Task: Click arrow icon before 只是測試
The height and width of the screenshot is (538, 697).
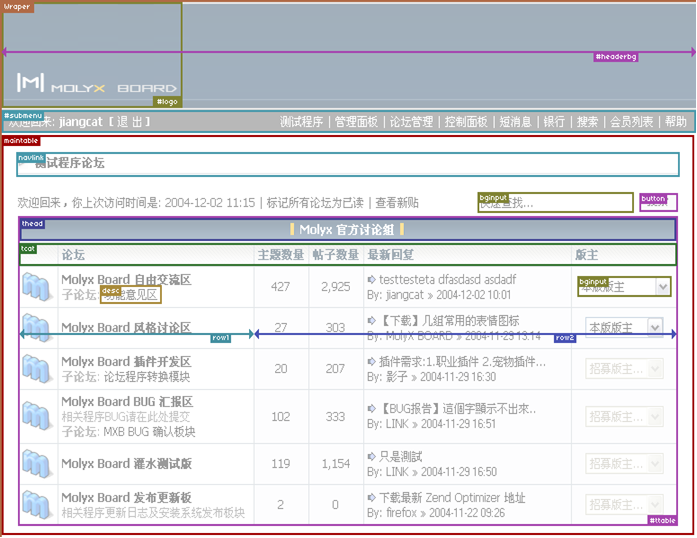Action: tap(372, 456)
